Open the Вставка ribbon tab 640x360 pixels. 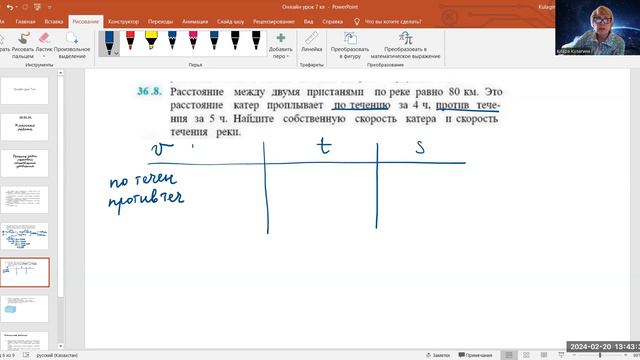coord(54,22)
